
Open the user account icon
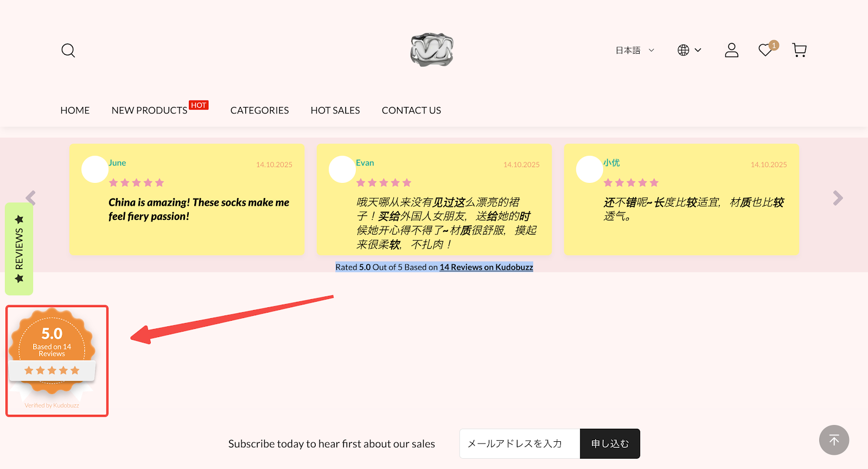point(731,50)
